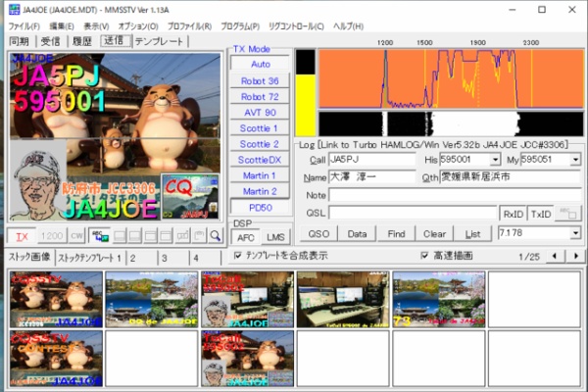Toggle the AFC DSP button
This screenshot has height=392, width=588.
pos(246,237)
